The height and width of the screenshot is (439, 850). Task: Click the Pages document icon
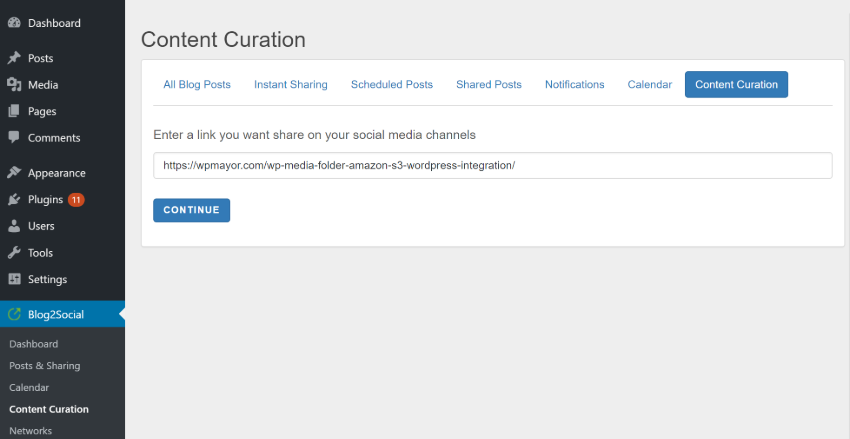(x=14, y=111)
